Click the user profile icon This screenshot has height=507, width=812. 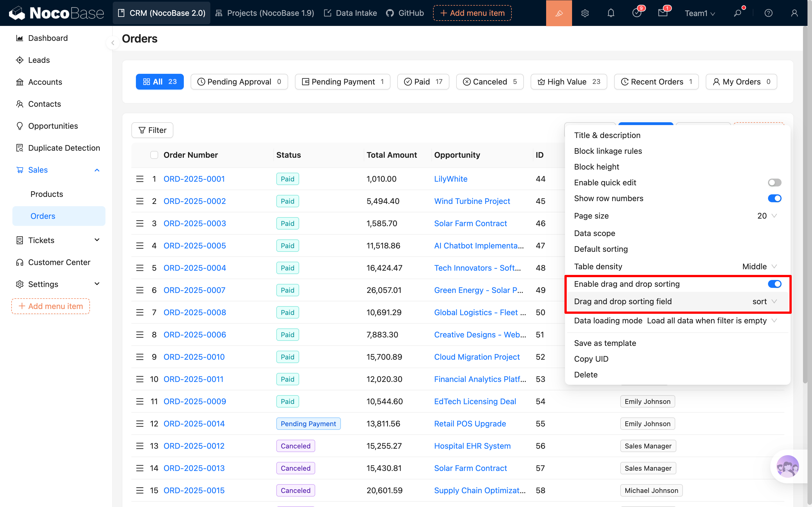click(794, 13)
